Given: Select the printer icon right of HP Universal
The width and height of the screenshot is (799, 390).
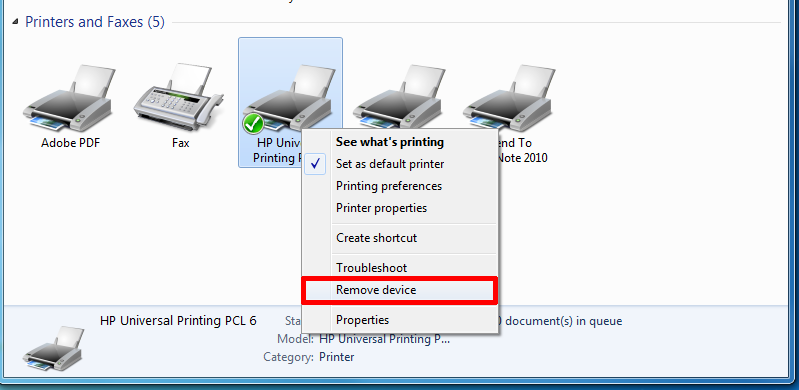Looking at the screenshot, I should point(400,97).
